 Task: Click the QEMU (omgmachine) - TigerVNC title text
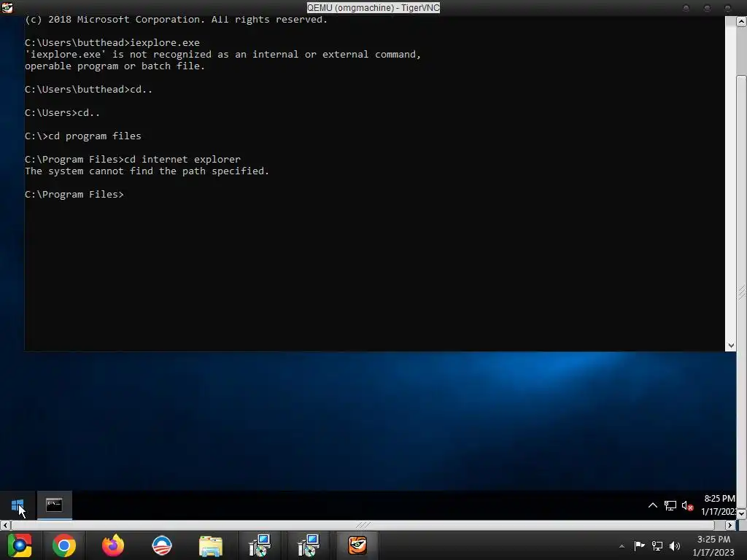(x=373, y=7)
